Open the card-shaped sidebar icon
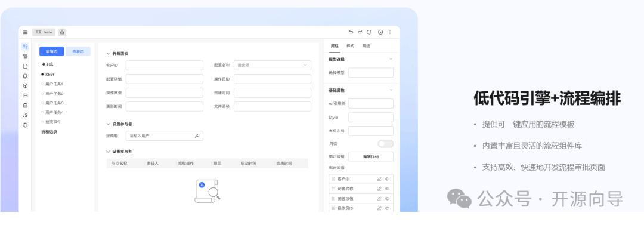Screen dimensions: 644x225 coord(26,95)
